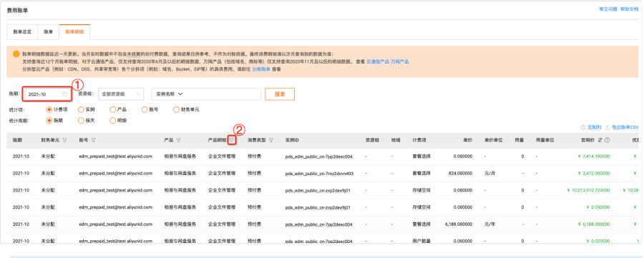644x258 pixels.
Task: Open 云通信产品 link in notice
Action: point(377,61)
